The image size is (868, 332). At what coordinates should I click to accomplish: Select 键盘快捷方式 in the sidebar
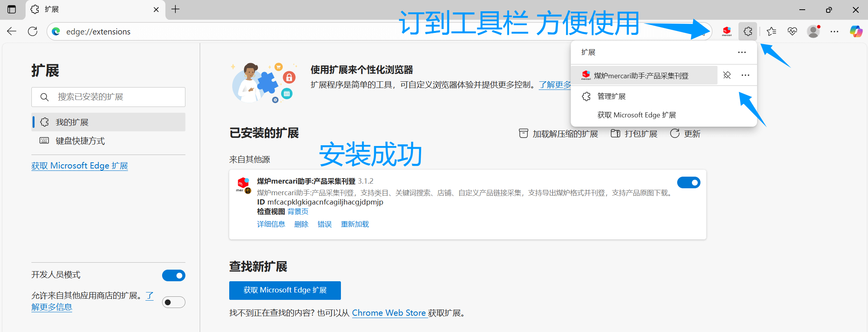[x=108, y=141]
